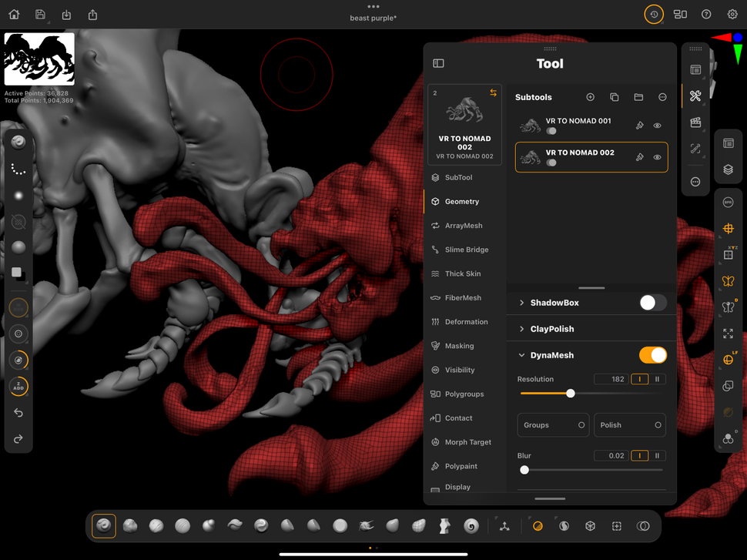Select the Z ADD mode icon on left toolbar

tap(17, 386)
